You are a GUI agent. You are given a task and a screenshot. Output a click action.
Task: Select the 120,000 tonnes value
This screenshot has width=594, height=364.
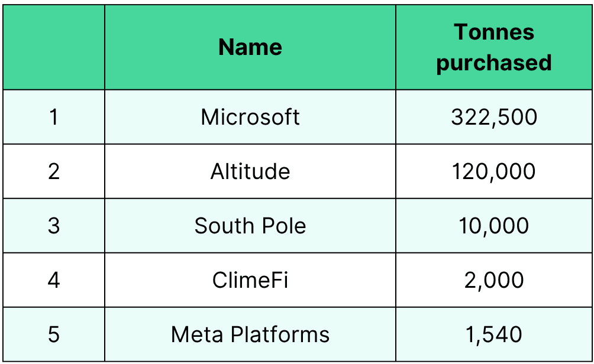tap(494, 171)
